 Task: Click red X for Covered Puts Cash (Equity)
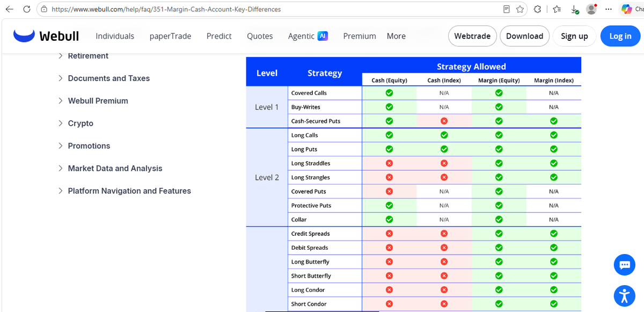click(x=390, y=191)
